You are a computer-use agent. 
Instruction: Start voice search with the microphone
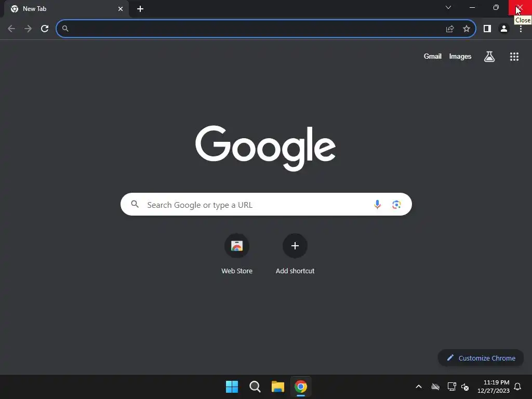(377, 204)
